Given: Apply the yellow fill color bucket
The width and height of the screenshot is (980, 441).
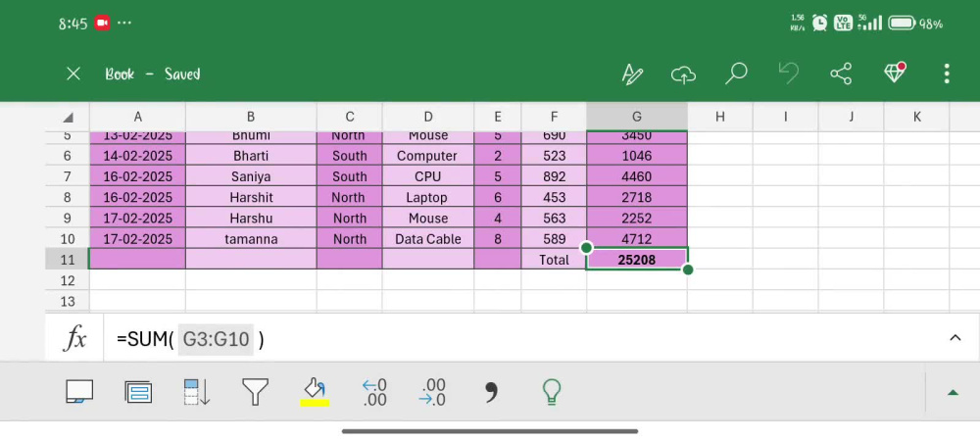Looking at the screenshot, I should coord(315,393).
